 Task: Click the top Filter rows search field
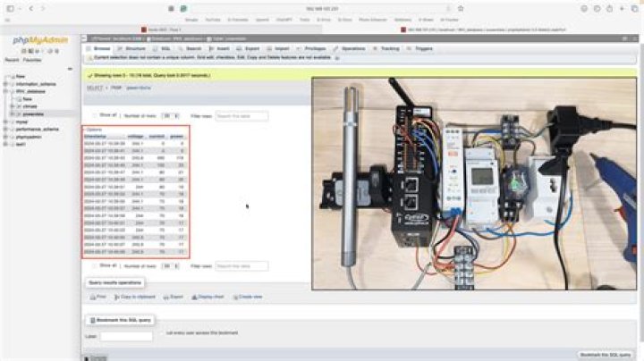pos(241,116)
